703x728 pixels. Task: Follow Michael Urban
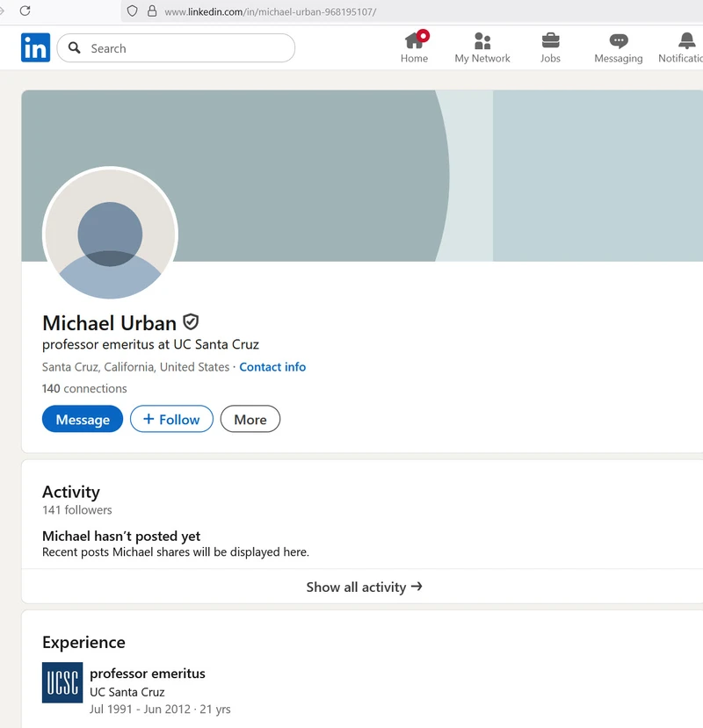coord(171,419)
